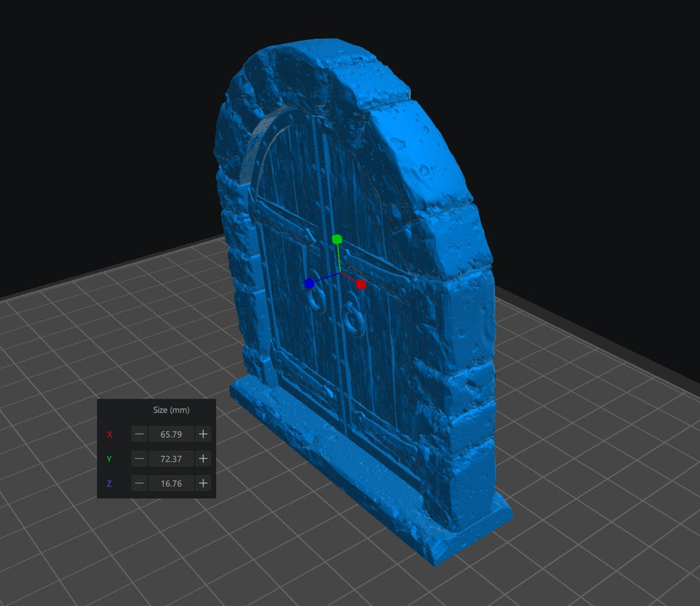Pick the blue Z-axis gizmo handle
Viewport: 700px width, 606px height.
(309, 282)
